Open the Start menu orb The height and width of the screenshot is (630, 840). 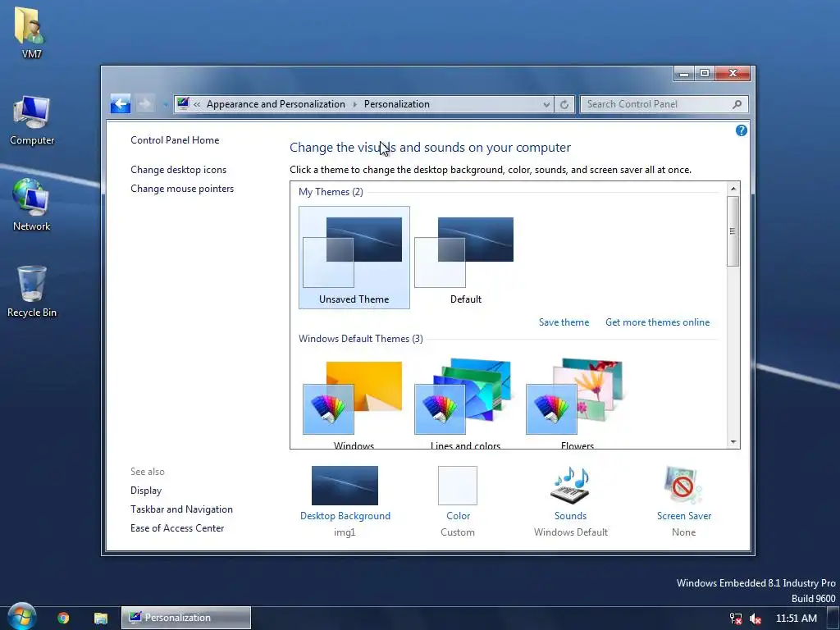21,617
